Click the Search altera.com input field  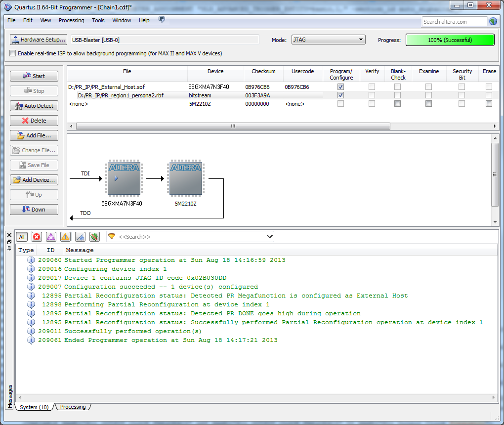[x=454, y=22]
